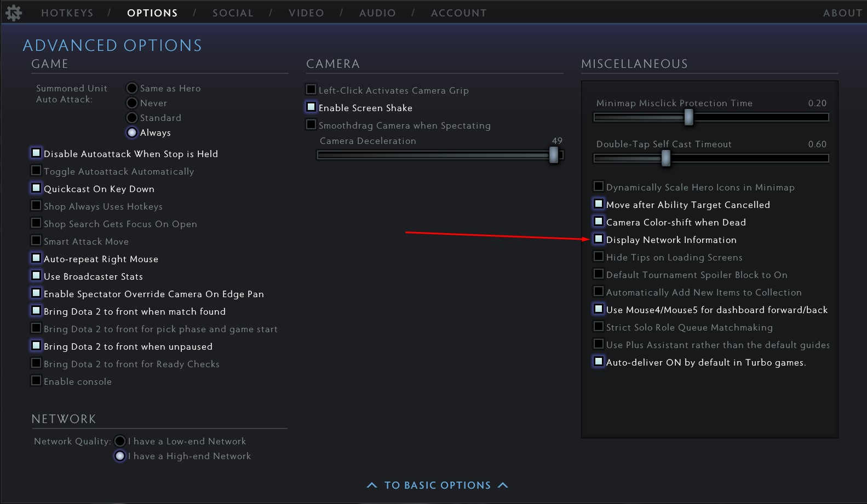Click the settings gear icon
867x504 pixels.
[x=13, y=13]
